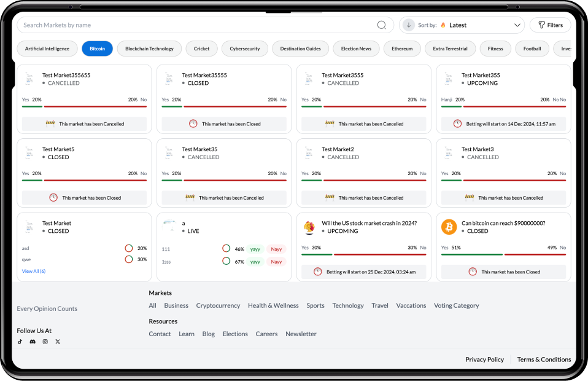
Task: Select the Artificial Intelligence category tab
Action: [x=47, y=49]
